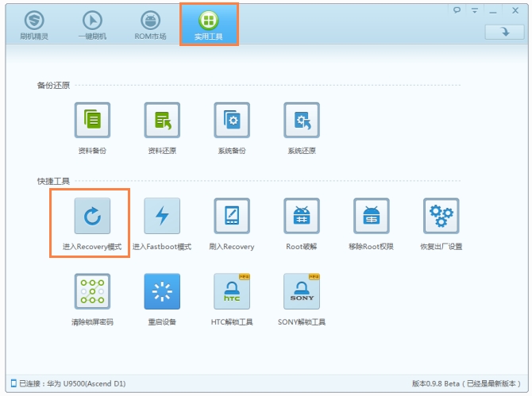
Task: Open the 资料备份 data backup tool
Action: [x=92, y=120]
